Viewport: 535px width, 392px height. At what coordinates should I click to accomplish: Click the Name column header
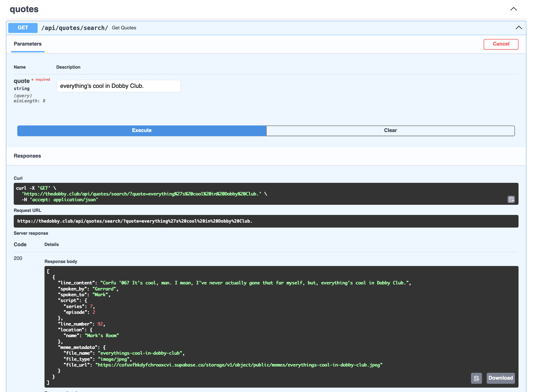pyautogui.click(x=20, y=67)
